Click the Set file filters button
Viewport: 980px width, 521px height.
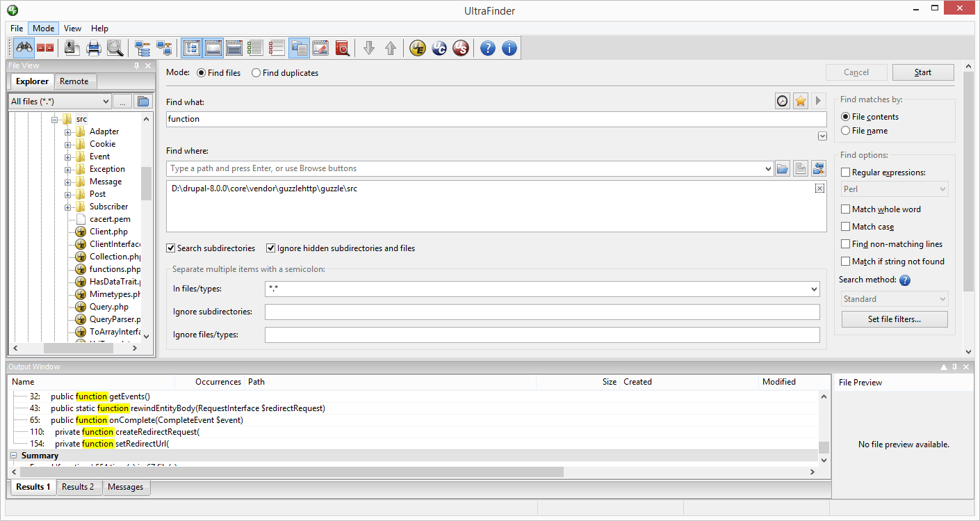pyautogui.click(x=895, y=319)
